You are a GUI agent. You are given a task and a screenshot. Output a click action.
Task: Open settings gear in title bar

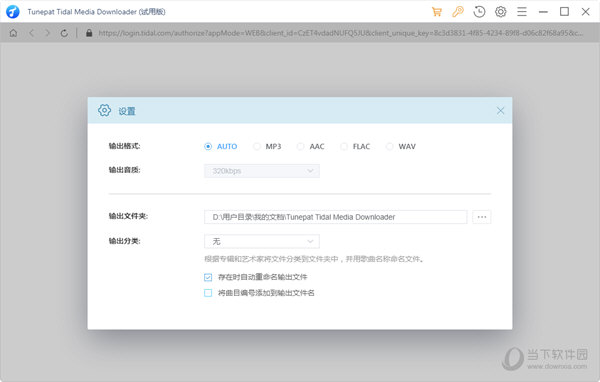pos(501,12)
